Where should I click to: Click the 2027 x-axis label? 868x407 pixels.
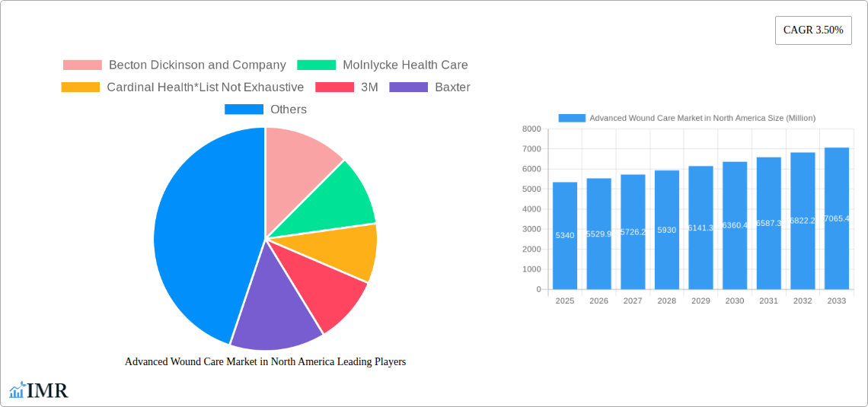(x=633, y=300)
